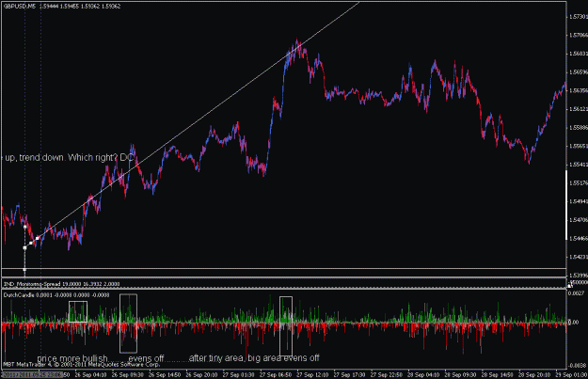The image size is (588, 379).
Task: Click the small arrow icon beside the spread indicator scale
Action: (569, 286)
